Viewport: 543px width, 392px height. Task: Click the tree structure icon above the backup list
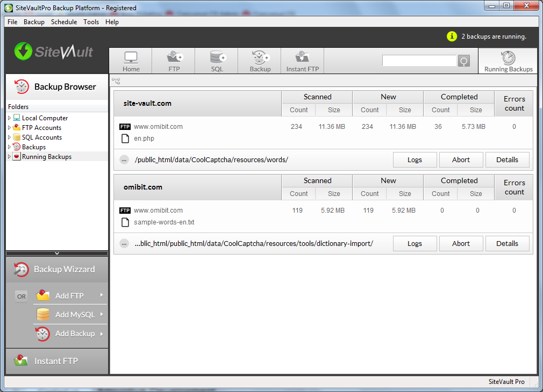click(x=116, y=81)
